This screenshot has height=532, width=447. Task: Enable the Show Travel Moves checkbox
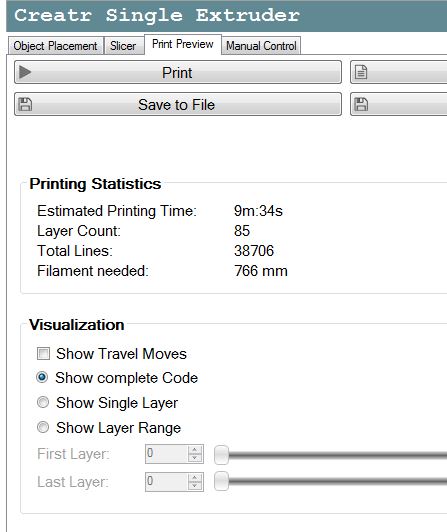point(43,354)
